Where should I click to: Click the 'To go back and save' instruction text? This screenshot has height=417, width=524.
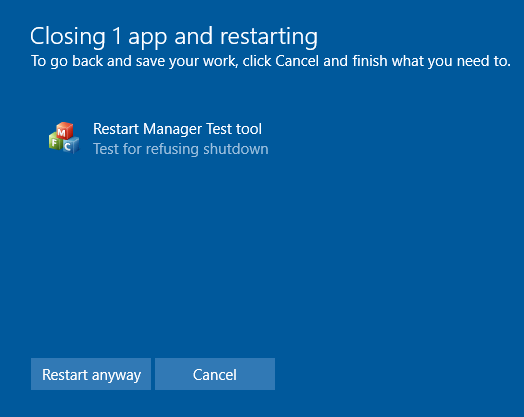click(x=271, y=61)
